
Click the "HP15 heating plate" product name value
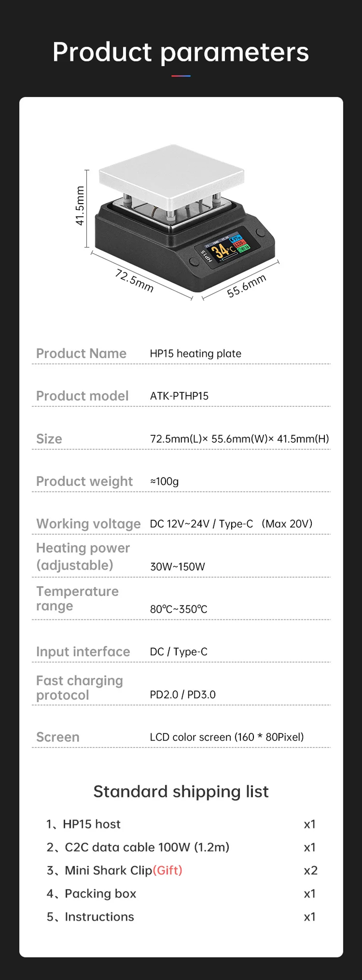[x=195, y=353]
